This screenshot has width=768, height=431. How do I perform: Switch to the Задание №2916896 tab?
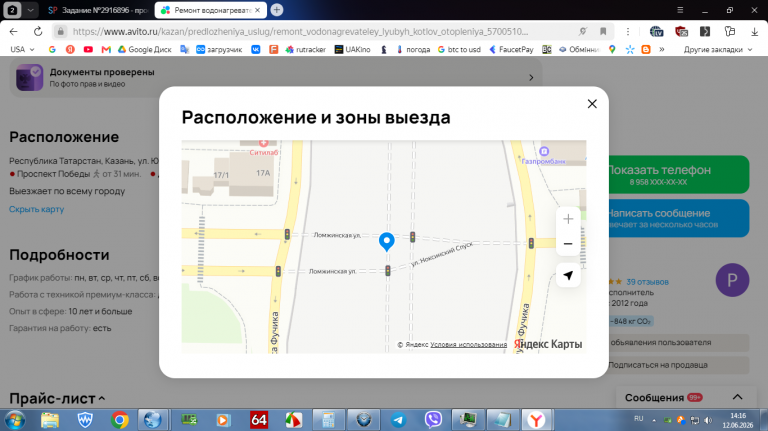point(98,10)
